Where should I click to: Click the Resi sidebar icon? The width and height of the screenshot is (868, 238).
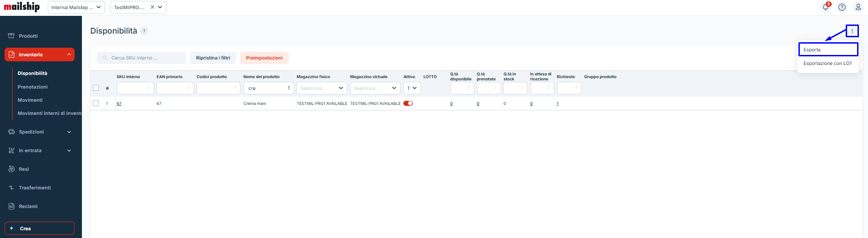tap(11, 169)
